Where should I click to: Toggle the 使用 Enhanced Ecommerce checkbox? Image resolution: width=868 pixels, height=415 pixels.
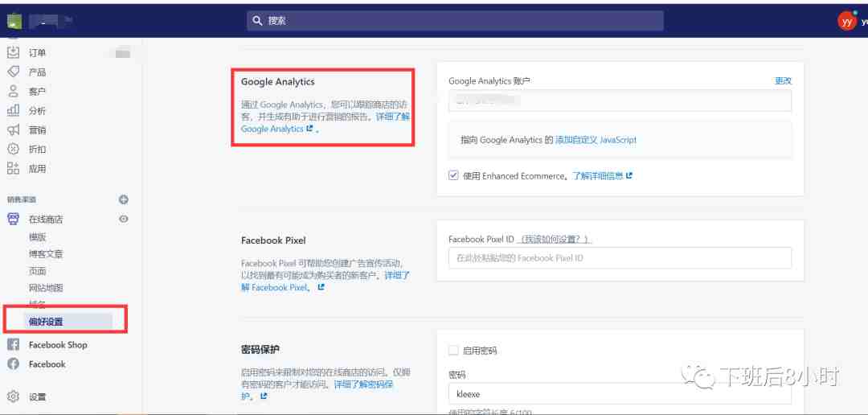tap(453, 175)
